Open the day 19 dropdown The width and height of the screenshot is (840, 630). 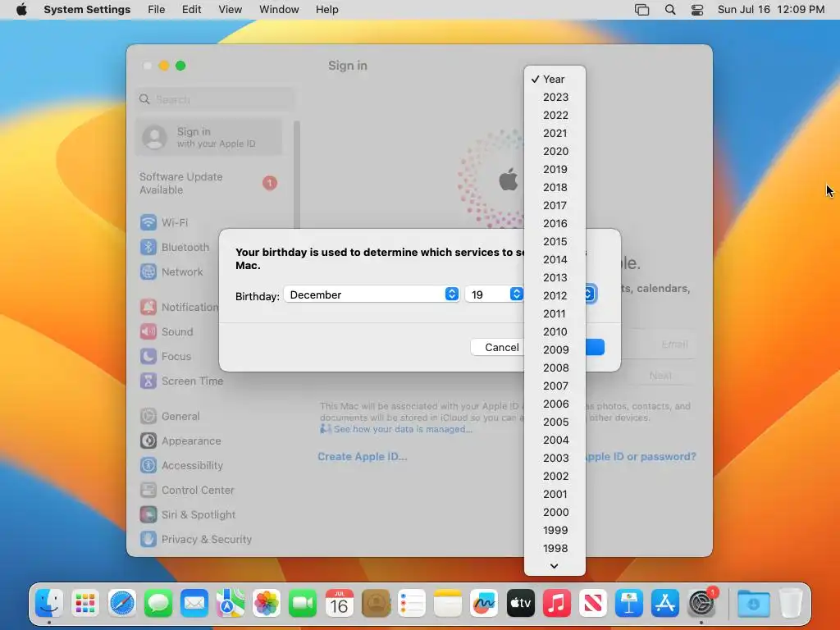click(x=494, y=294)
